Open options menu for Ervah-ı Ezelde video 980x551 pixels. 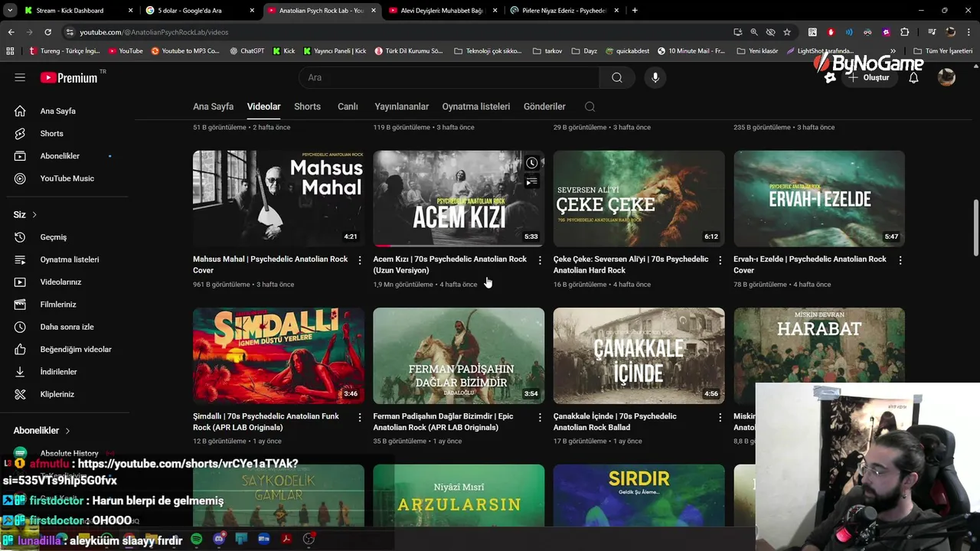900,260
